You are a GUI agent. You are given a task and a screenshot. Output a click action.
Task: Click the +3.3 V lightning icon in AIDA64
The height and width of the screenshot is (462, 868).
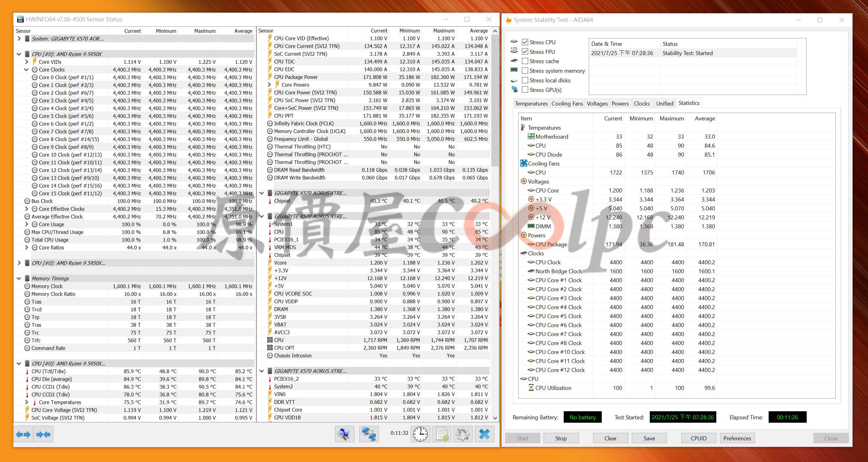tap(531, 199)
